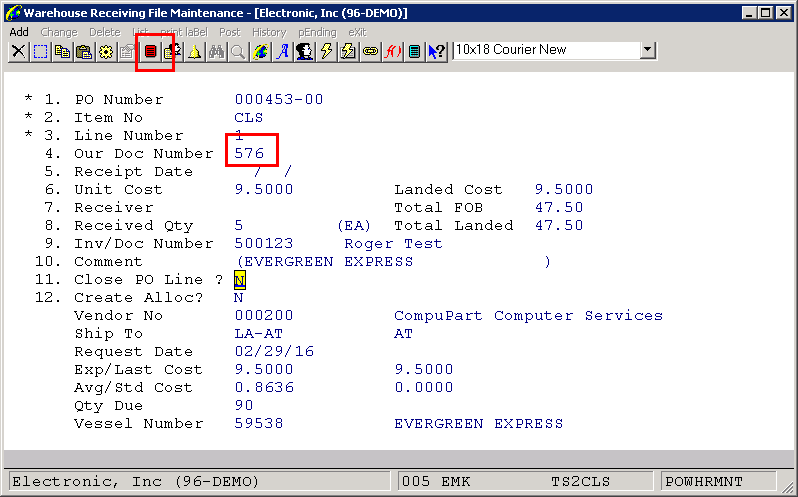Click the copy toolbar icon

click(x=62, y=51)
